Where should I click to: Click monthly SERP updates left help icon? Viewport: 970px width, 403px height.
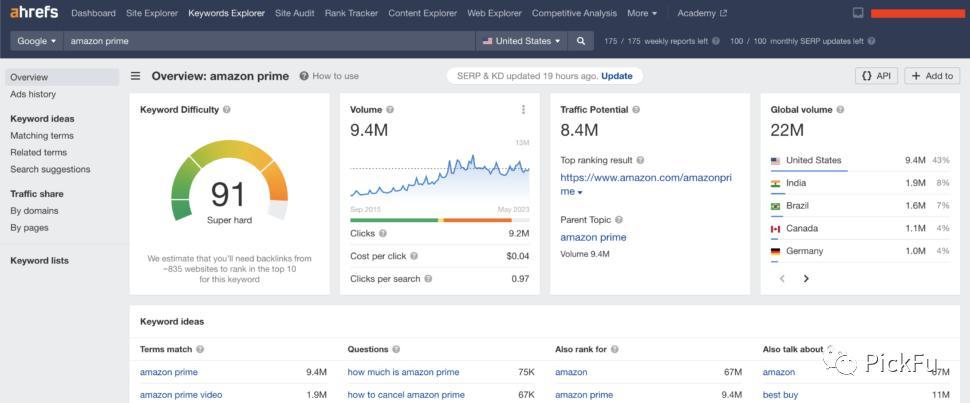pos(871,41)
